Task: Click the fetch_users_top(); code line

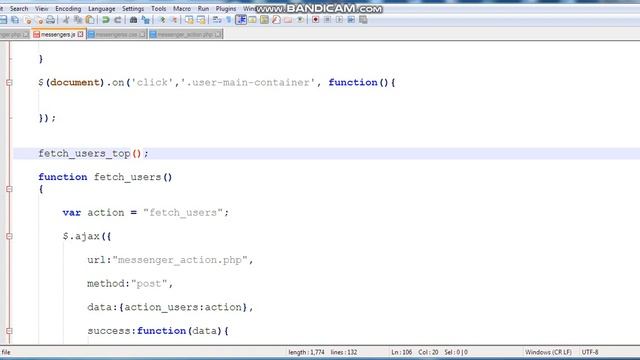Action: click(93, 153)
